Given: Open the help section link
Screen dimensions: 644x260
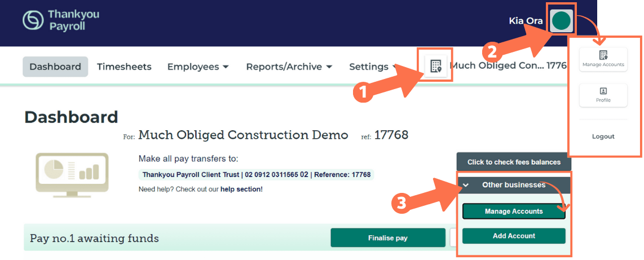Looking at the screenshot, I should click(x=240, y=190).
